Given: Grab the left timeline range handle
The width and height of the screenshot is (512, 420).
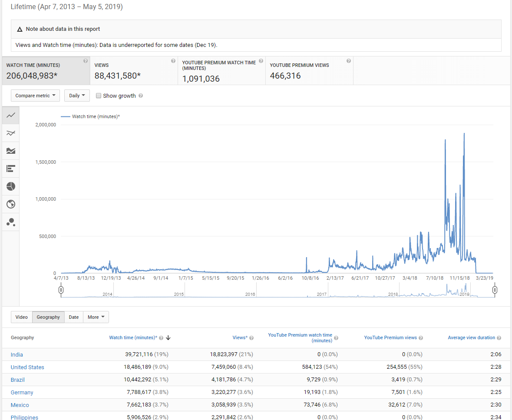Looking at the screenshot, I should pyautogui.click(x=61, y=290).
